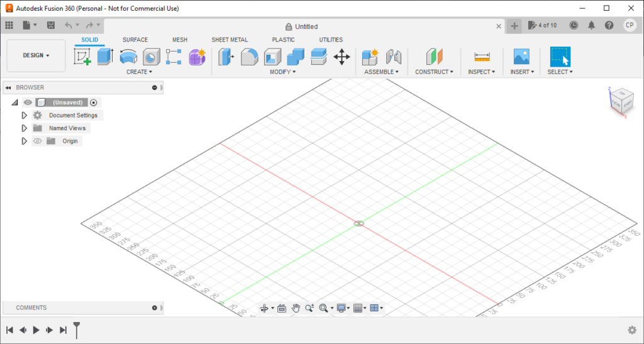Image resolution: width=644 pixels, height=344 pixels.
Task: Select the Create Sketch tool
Action: 83,57
